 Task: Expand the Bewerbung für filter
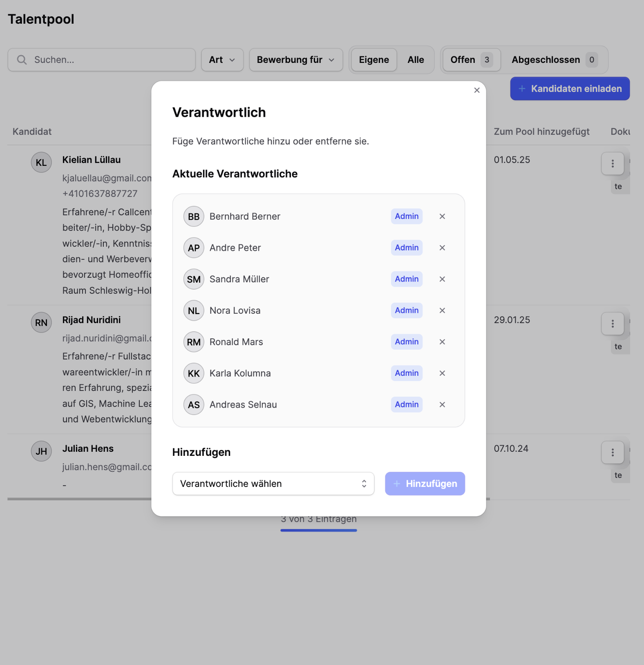(295, 60)
